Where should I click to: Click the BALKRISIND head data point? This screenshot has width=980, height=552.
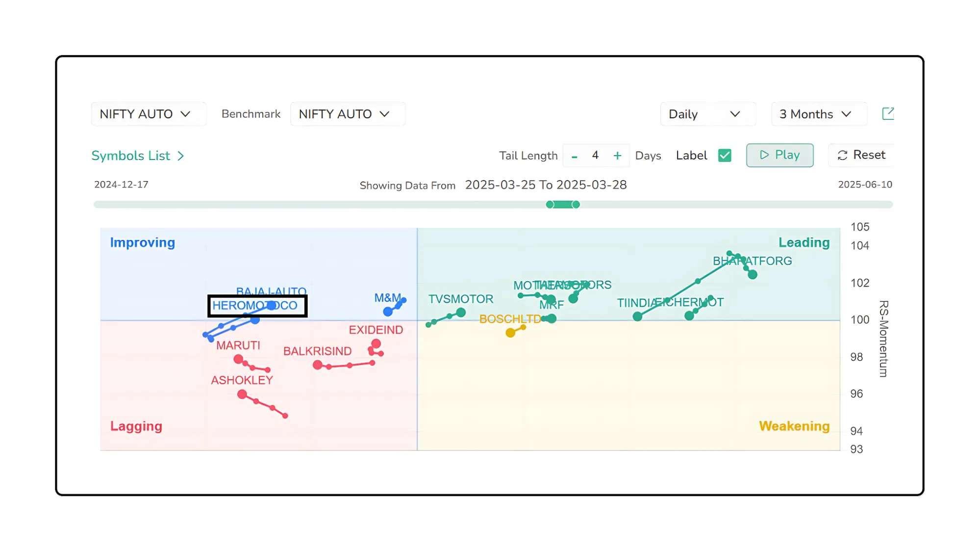(x=318, y=365)
